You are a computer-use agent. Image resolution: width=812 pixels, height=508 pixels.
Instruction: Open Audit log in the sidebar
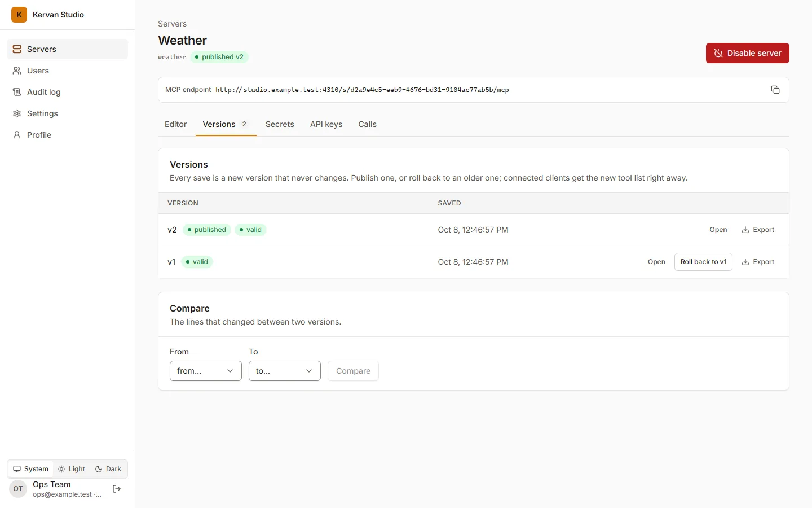coord(68,92)
